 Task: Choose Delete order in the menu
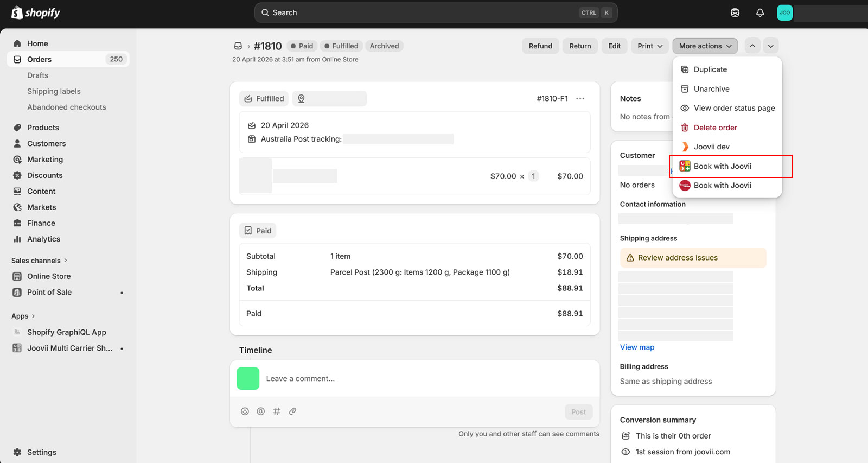click(x=727, y=128)
